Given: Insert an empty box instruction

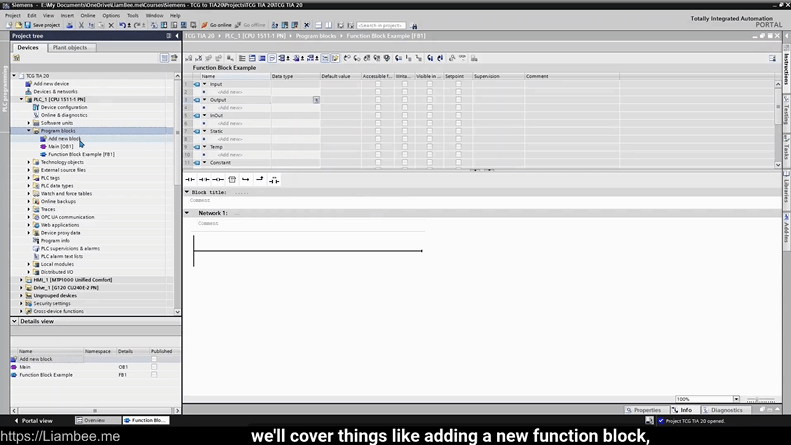Looking at the screenshot, I should (x=232, y=180).
